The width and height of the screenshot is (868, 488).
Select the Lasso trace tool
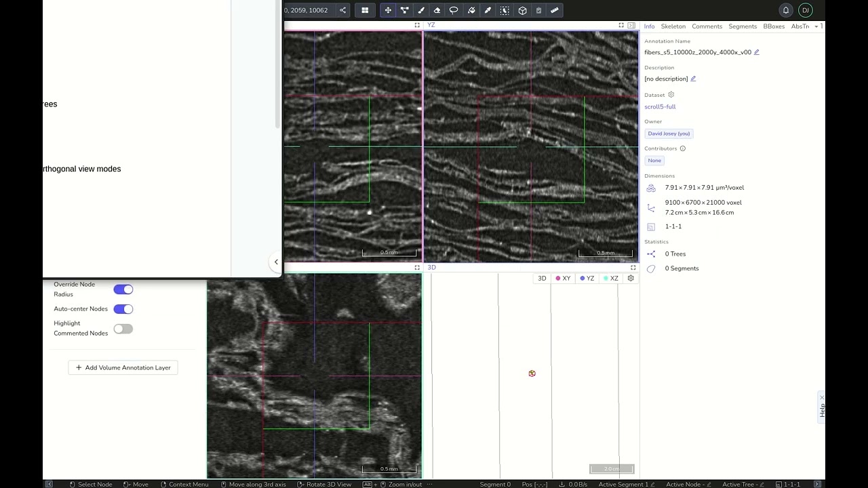click(454, 10)
